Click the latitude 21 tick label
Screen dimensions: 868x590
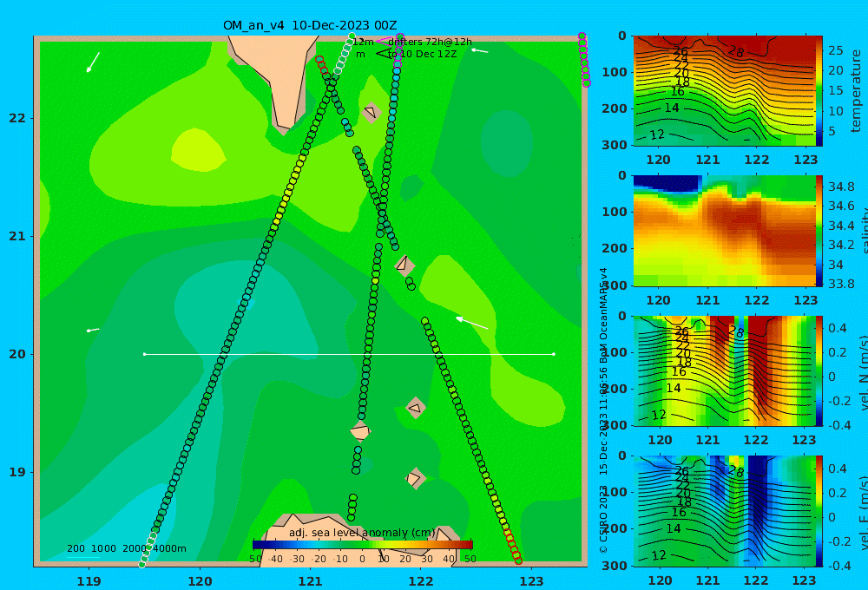point(17,236)
